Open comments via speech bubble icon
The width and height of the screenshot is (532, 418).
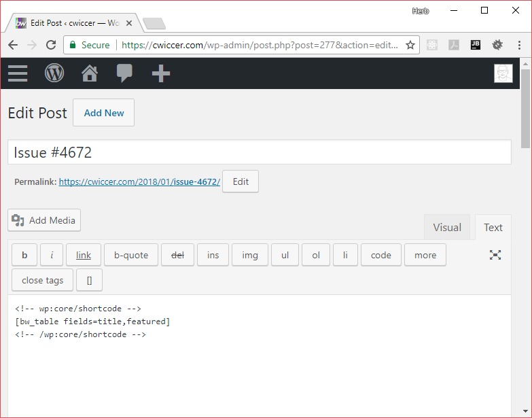[x=124, y=73]
